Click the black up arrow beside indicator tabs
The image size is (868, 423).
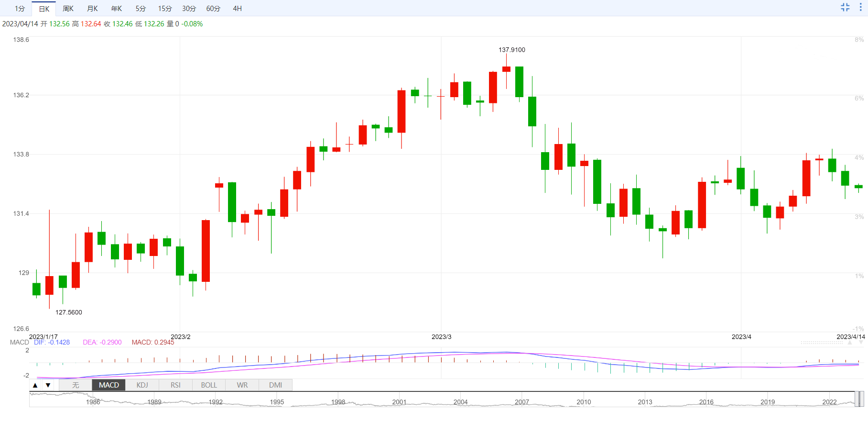point(35,385)
